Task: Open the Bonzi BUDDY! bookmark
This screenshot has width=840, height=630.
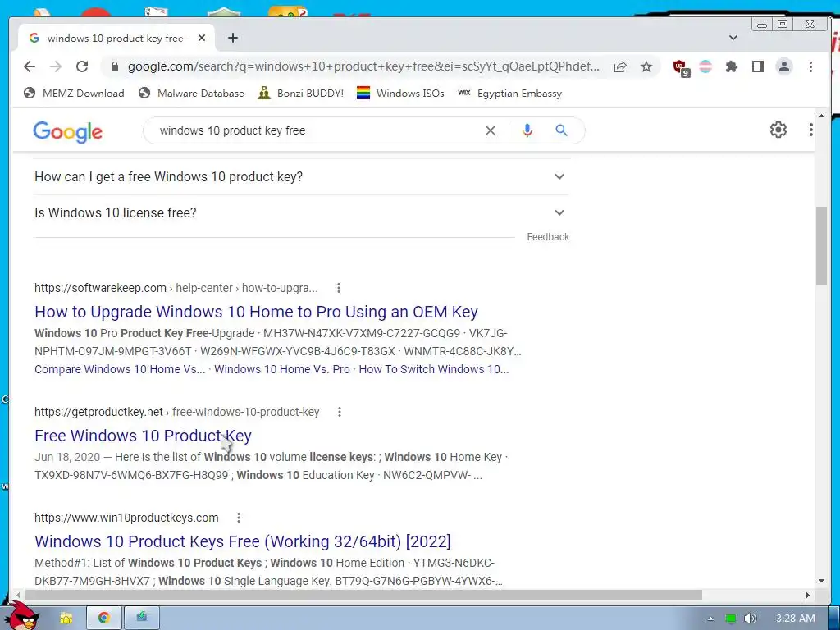Action: 300,94
